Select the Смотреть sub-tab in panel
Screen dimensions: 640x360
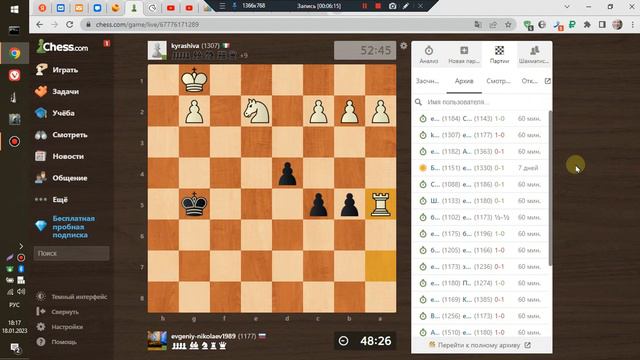(498, 81)
